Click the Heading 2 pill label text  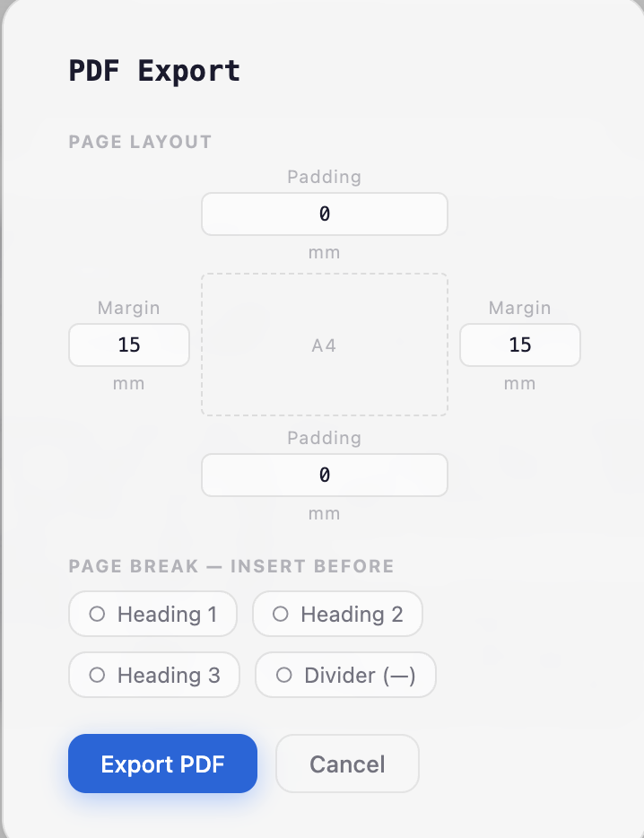[x=352, y=614]
